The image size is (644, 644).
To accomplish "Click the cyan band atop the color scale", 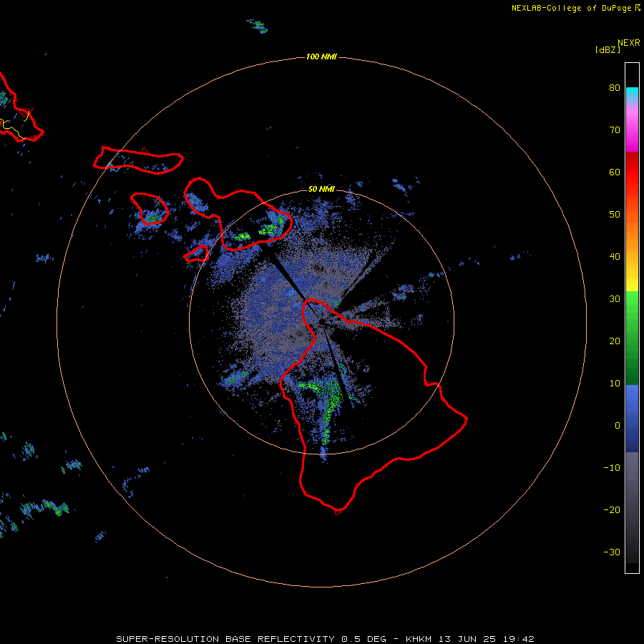I will 632,92.
